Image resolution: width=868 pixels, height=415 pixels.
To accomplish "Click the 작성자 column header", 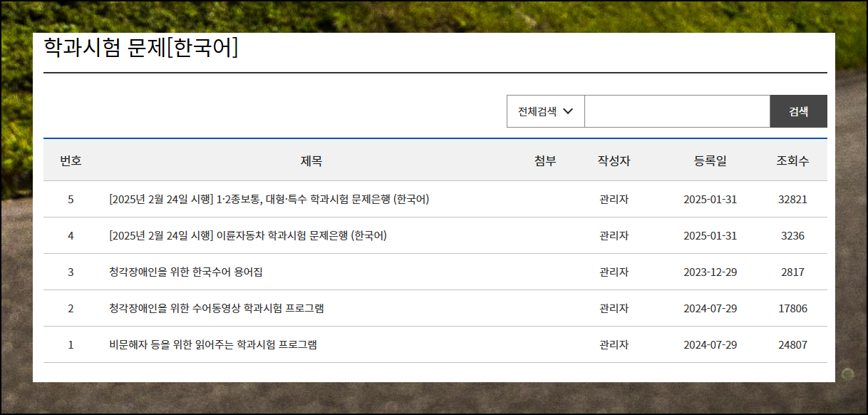I will tap(614, 160).
